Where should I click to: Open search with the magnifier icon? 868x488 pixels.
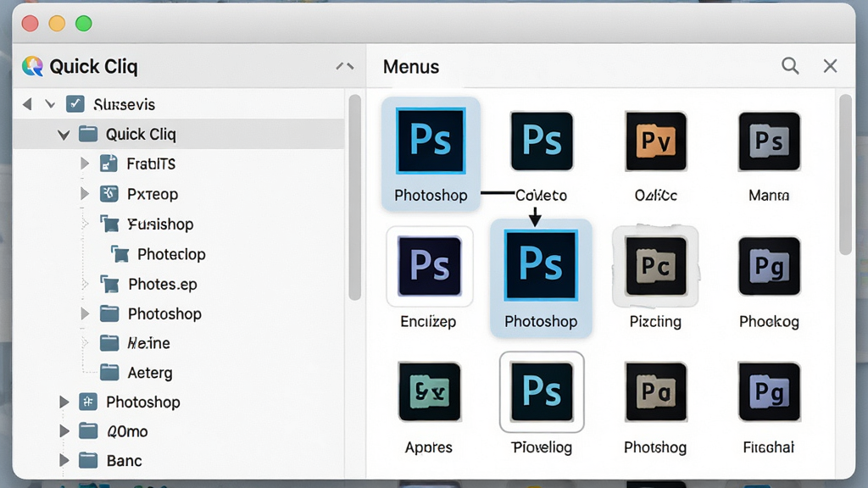[x=790, y=66]
